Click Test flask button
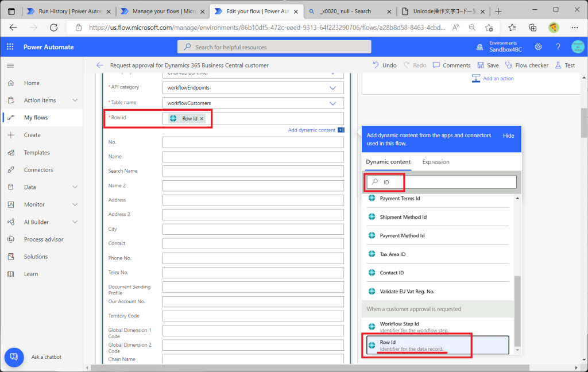The height and width of the screenshot is (372, 588). coord(565,65)
